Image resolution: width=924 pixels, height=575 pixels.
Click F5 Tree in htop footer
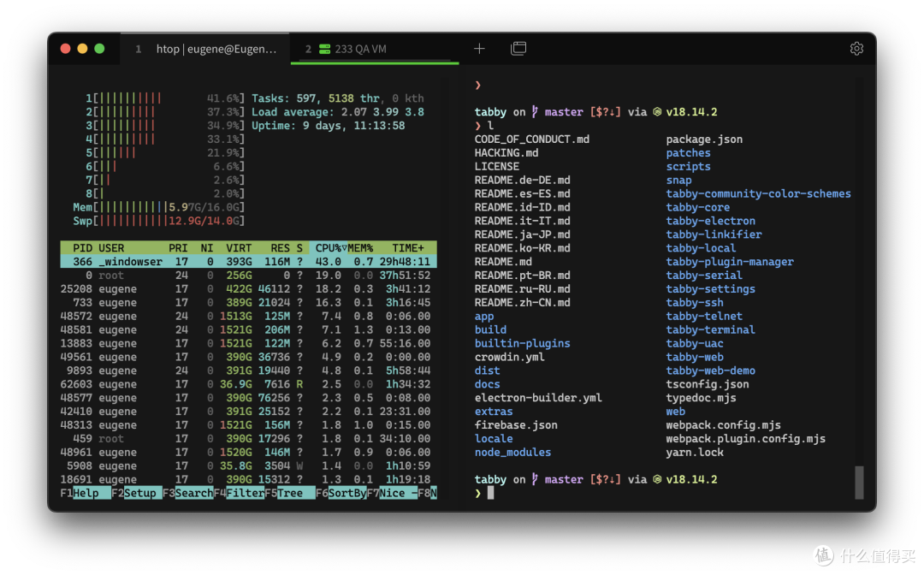290,493
